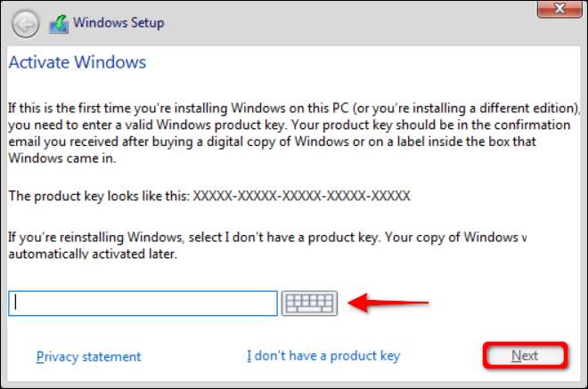Click "The product key looks like this" label
588x389 pixels.
point(98,195)
